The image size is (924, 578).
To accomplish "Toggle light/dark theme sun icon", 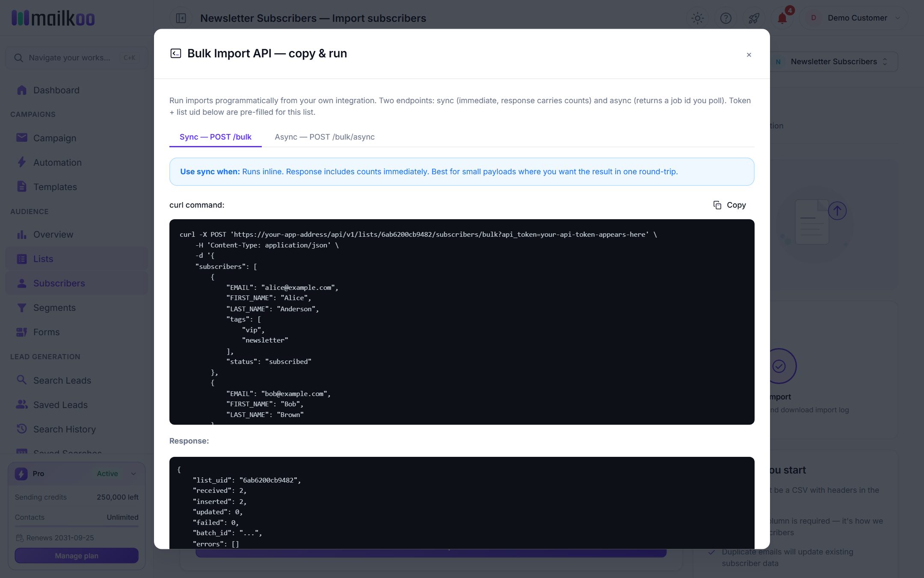I will tap(697, 18).
